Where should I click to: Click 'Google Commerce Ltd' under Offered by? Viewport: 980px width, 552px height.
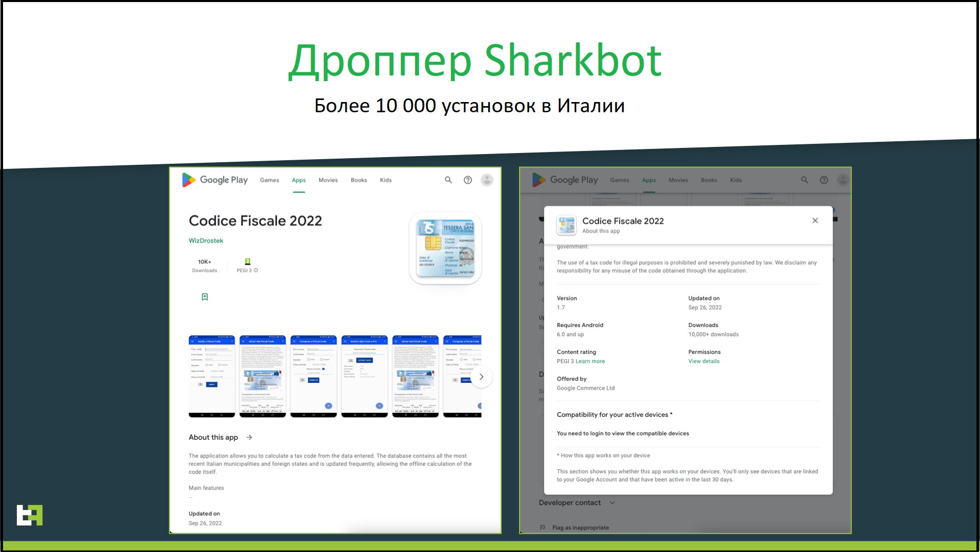(585, 388)
